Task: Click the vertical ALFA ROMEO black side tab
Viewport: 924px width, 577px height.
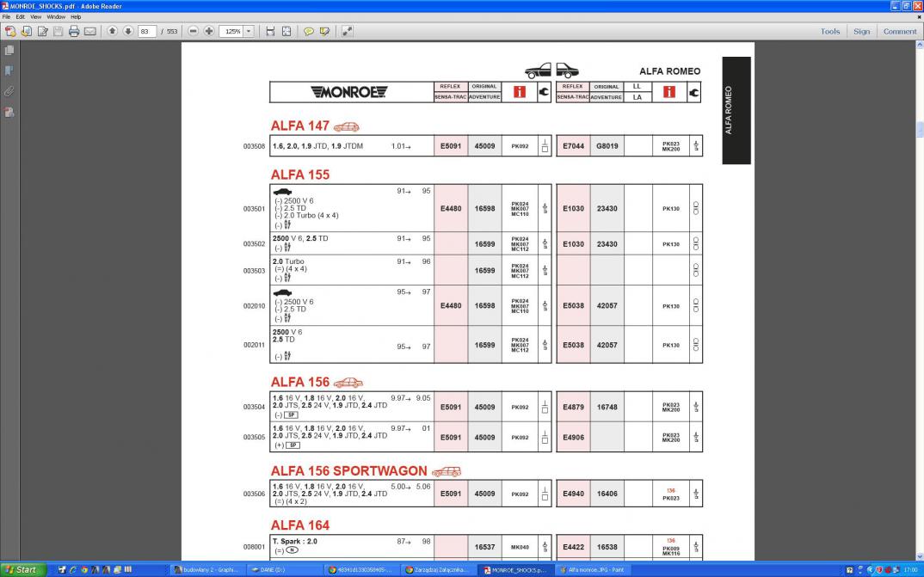Action: coord(736,110)
